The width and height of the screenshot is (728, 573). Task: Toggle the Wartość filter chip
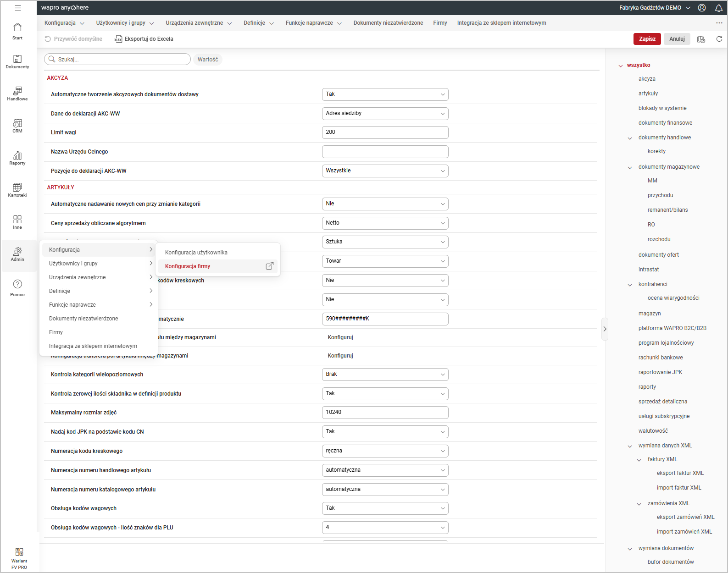208,60
